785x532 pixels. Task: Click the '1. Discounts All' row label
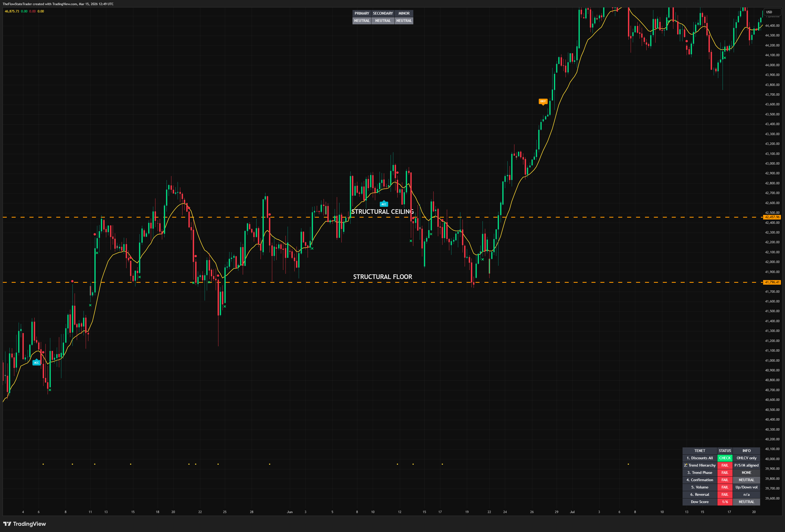(x=700, y=458)
